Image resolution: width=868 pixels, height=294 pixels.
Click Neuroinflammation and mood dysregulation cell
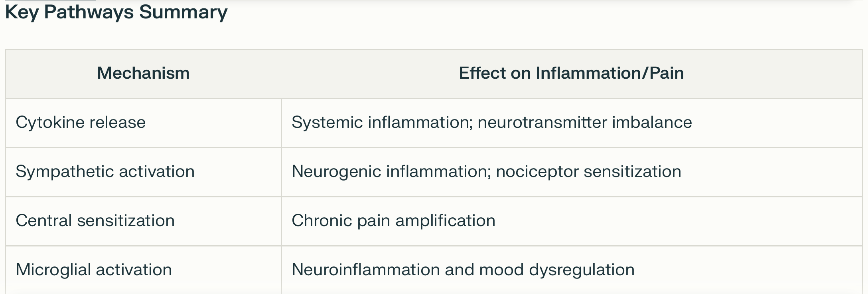[572, 270]
